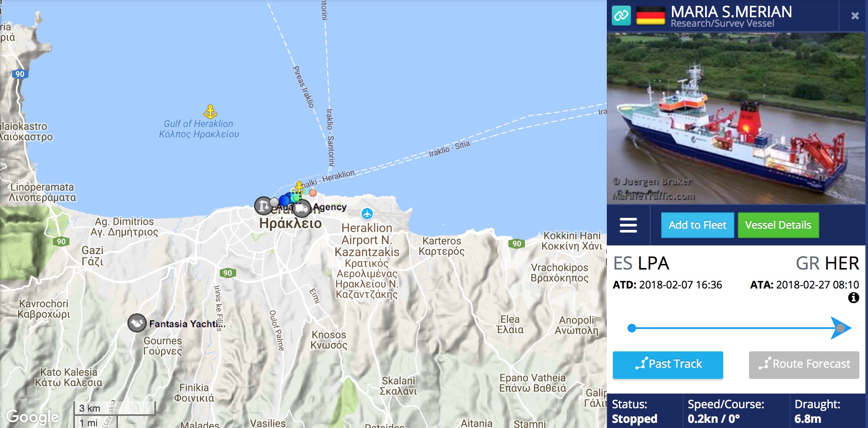Click the Google logo on the map
This screenshot has width=868, height=428.
[x=32, y=416]
